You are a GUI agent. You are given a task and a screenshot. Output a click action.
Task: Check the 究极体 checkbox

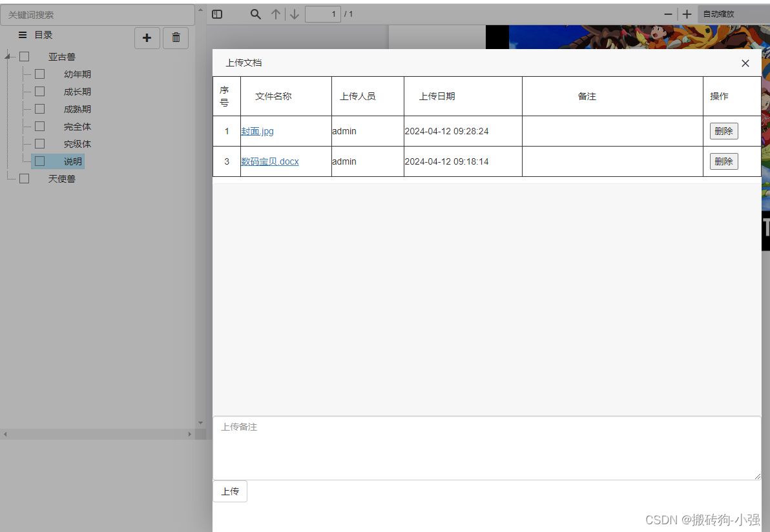click(x=40, y=144)
